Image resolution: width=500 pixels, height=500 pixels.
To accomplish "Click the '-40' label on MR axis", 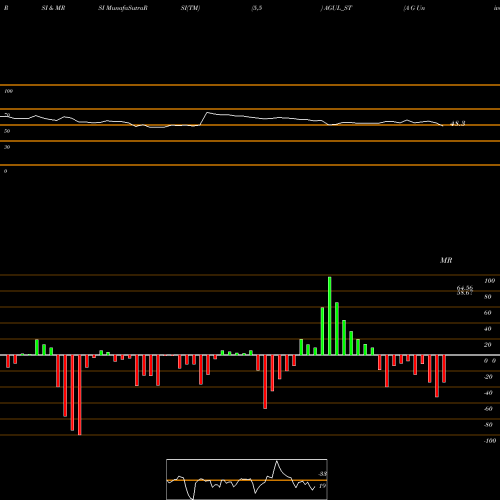I will pos(488,393).
